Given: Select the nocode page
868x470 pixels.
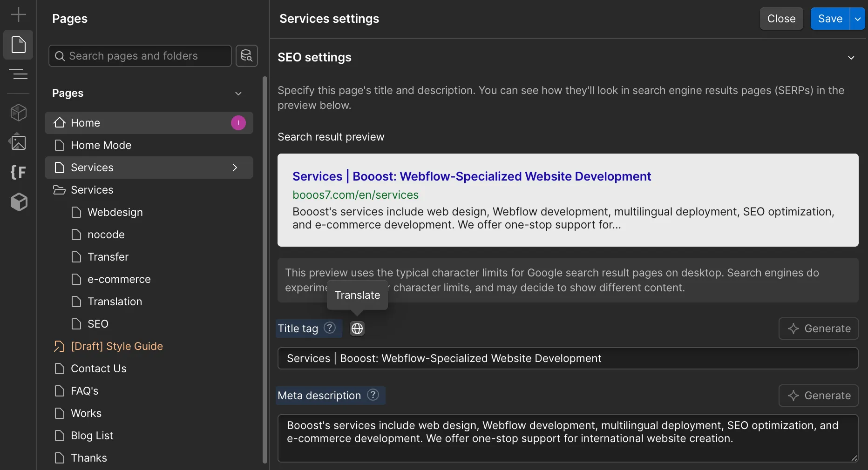Looking at the screenshot, I should coord(149,235).
